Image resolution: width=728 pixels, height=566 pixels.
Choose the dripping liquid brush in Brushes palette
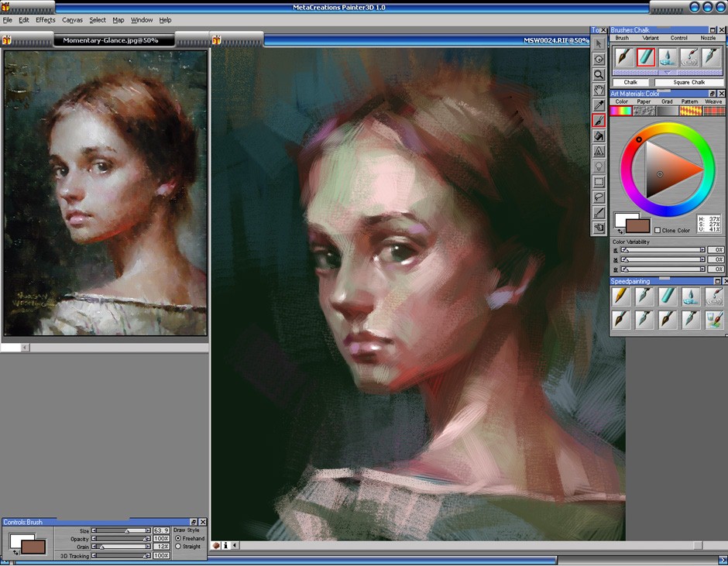[689, 57]
